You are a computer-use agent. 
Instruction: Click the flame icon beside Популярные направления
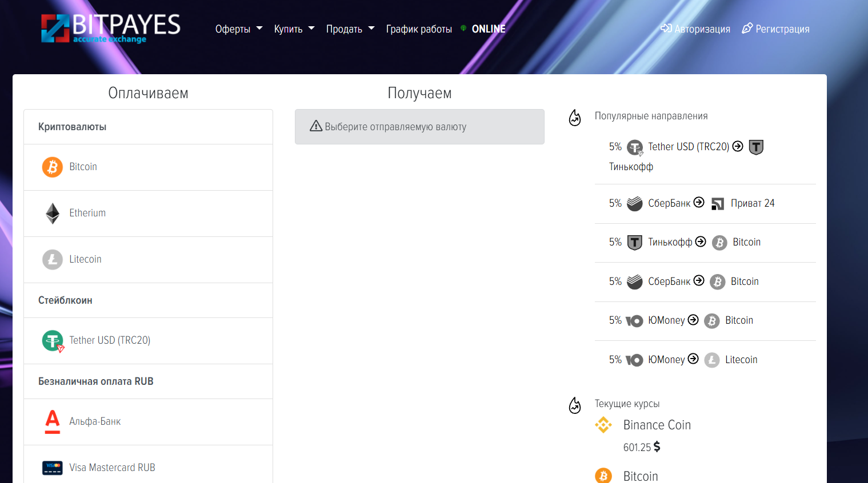[575, 118]
